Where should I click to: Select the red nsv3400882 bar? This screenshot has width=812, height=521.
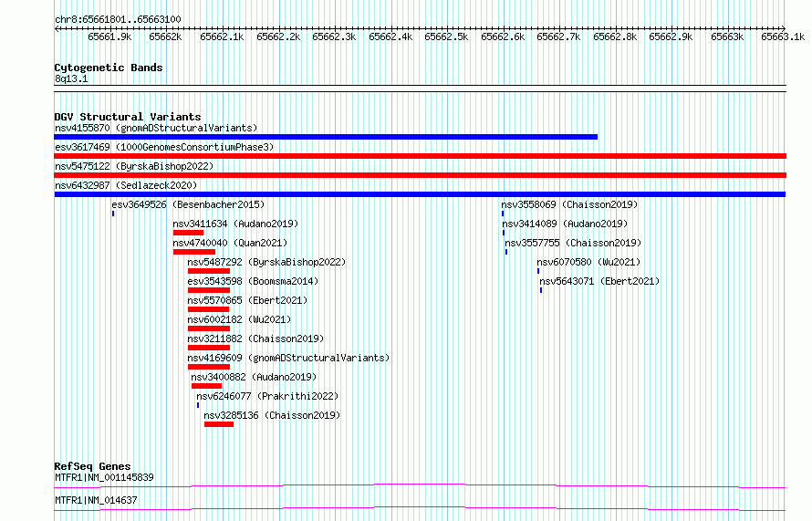click(206, 386)
